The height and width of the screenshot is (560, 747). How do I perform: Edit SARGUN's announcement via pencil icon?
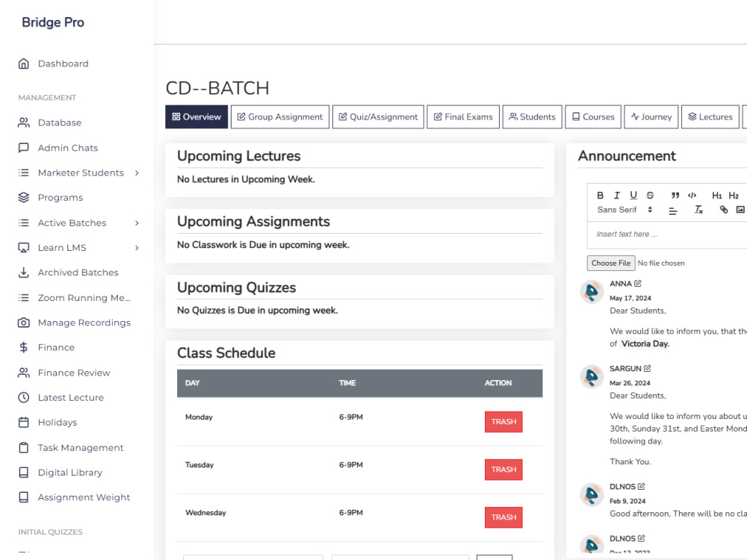[648, 369]
